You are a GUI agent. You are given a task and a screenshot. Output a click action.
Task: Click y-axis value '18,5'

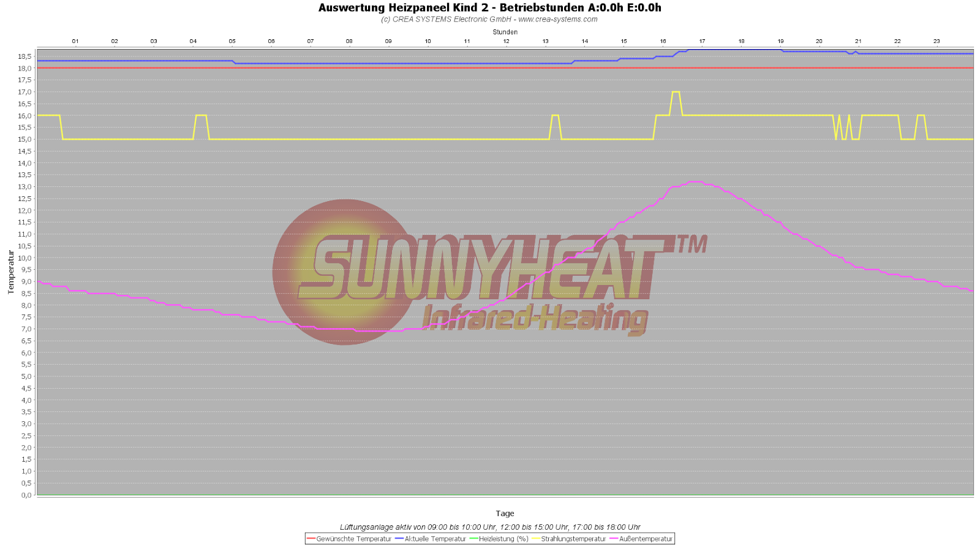24,56
